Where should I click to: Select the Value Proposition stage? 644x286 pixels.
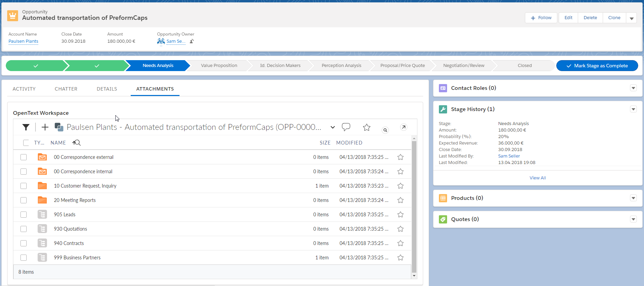pyautogui.click(x=219, y=66)
